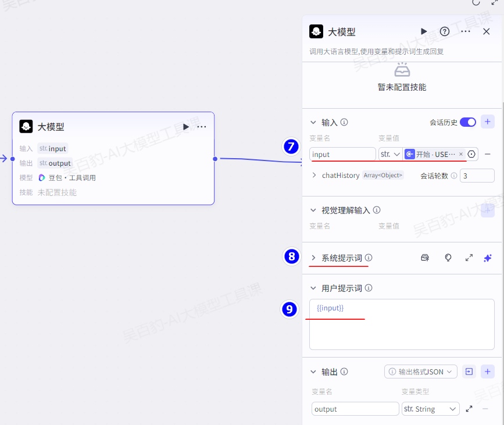
Task: Click the str. input tag on canvas node
Action: click(x=53, y=148)
